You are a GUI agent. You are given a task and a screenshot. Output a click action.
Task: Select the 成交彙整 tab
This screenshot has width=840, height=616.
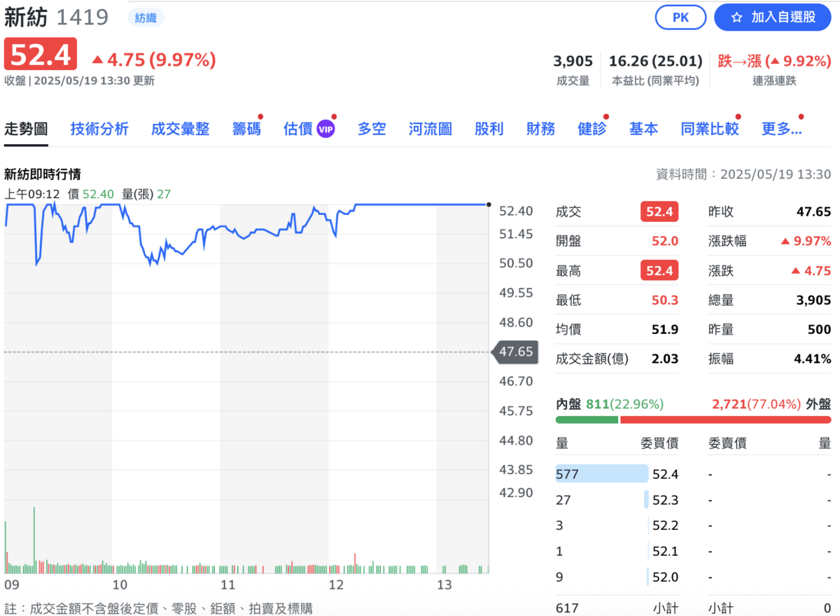point(180,127)
